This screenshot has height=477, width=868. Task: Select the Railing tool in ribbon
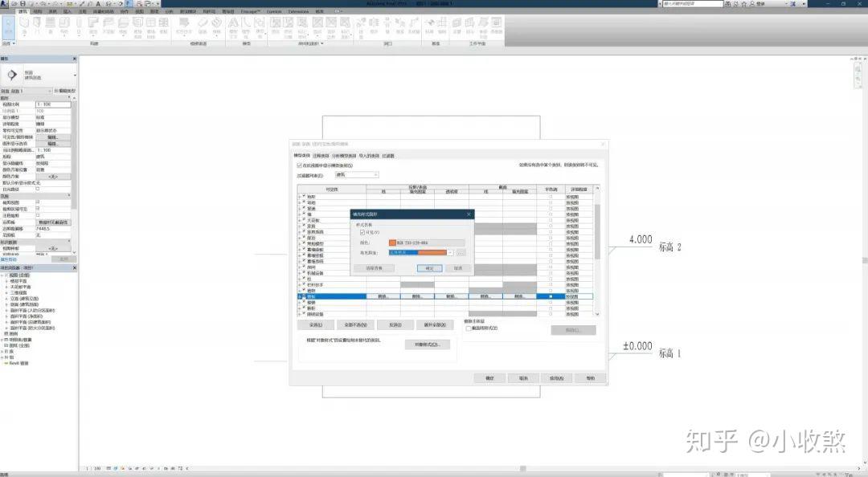click(x=184, y=26)
